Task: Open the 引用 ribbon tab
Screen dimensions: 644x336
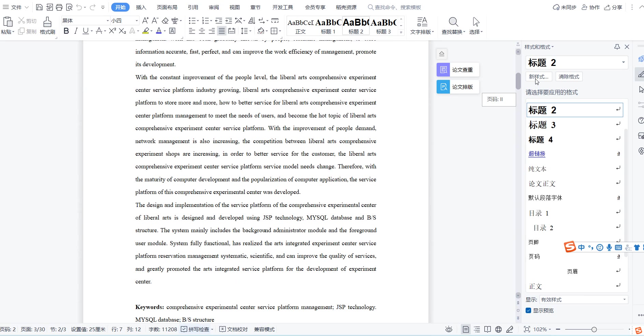Action: click(193, 7)
